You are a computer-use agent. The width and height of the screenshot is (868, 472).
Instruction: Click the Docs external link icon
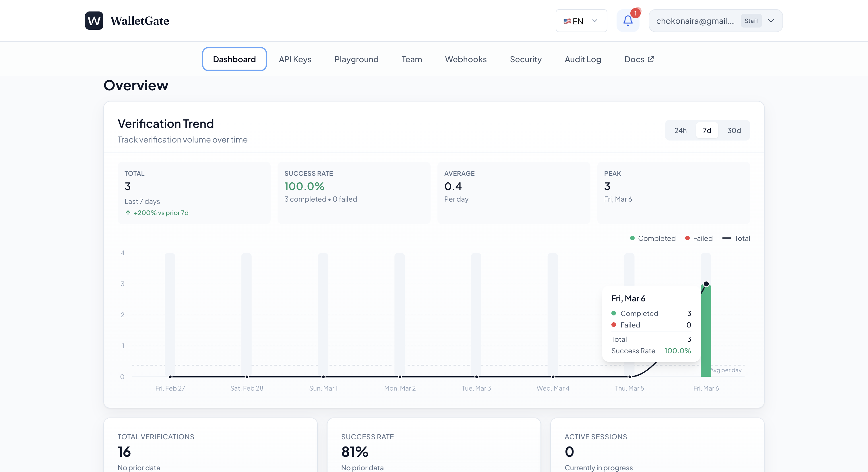pyautogui.click(x=651, y=59)
